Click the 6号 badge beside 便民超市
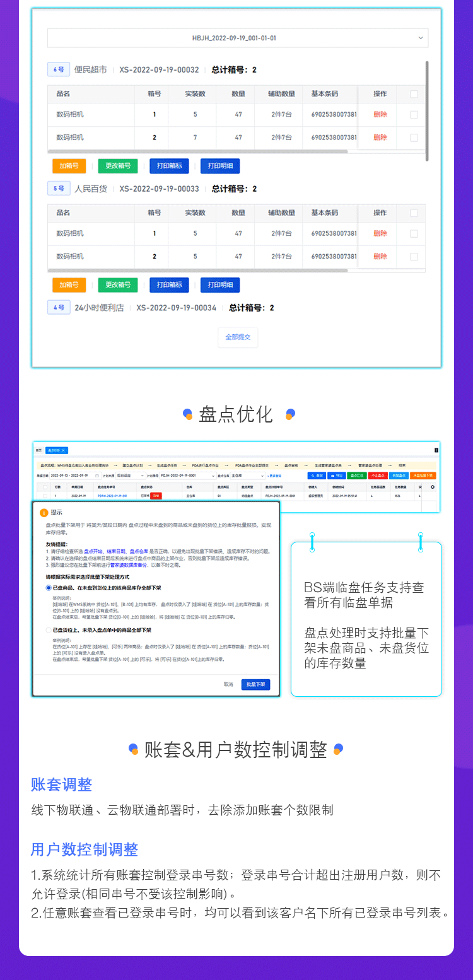 point(59,70)
